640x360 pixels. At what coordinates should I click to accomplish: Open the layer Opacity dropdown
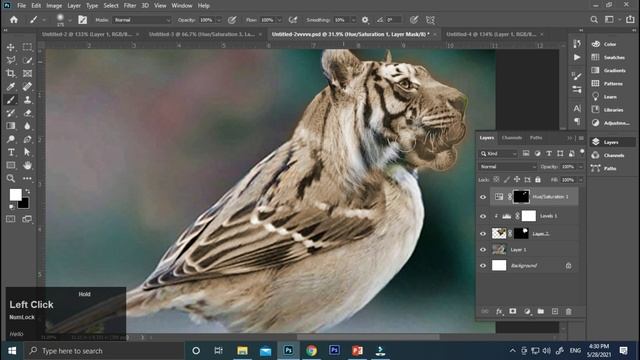[580, 167]
